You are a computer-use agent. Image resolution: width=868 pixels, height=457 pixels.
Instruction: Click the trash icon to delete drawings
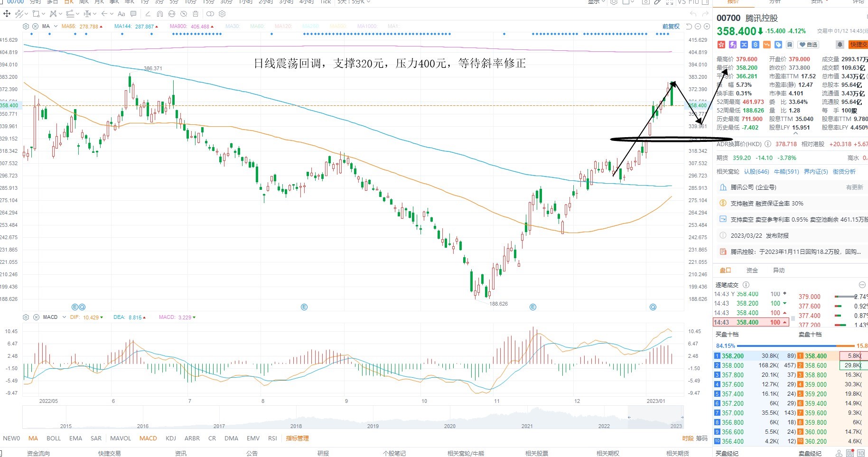click(195, 14)
